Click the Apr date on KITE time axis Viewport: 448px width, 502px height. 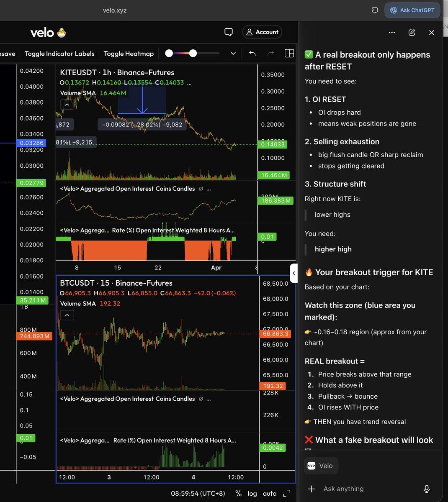click(x=216, y=268)
